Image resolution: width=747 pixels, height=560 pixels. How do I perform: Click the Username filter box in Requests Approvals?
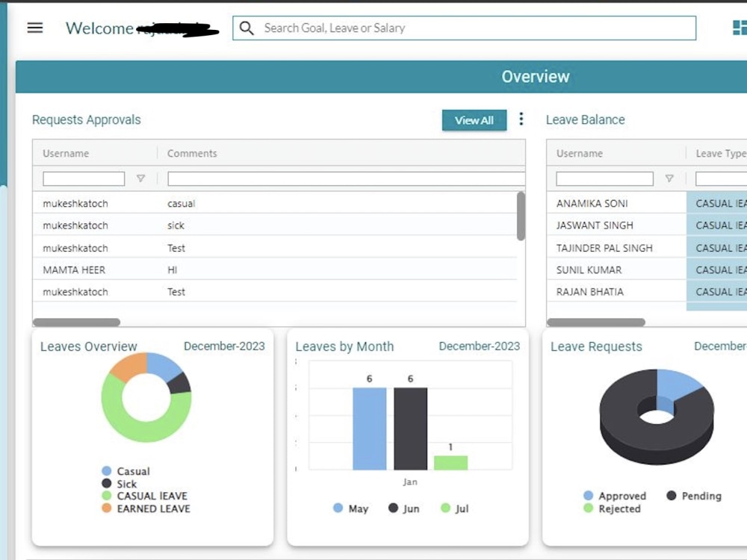point(84,178)
